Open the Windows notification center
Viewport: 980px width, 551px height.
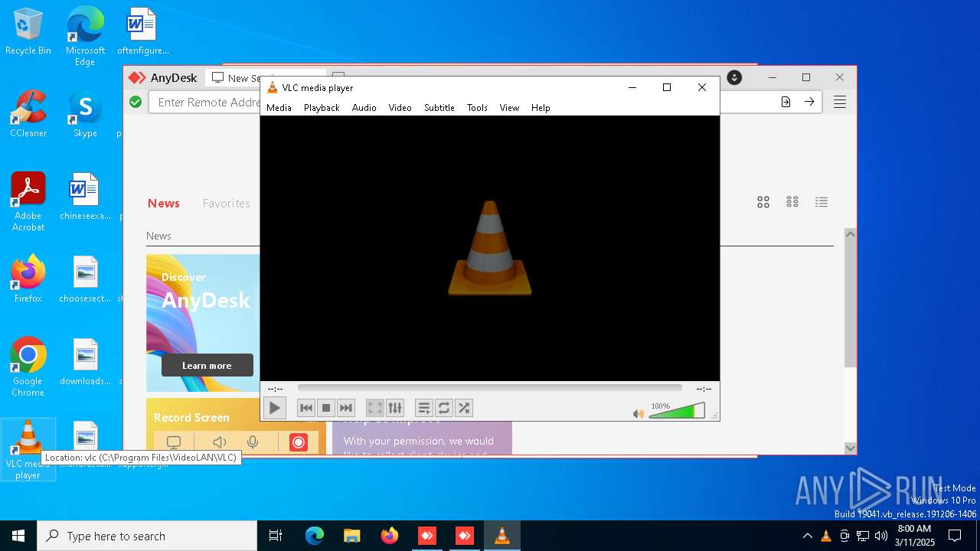click(x=955, y=536)
